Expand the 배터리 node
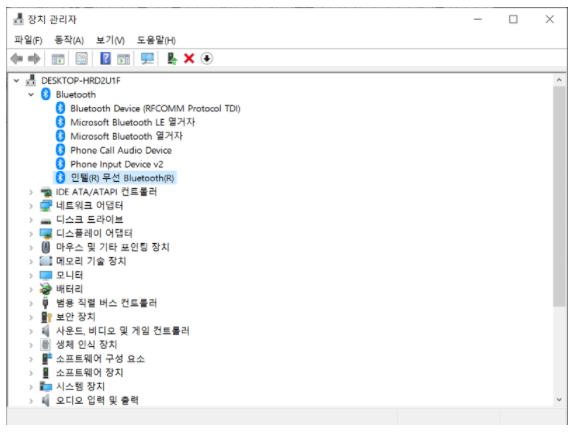This screenshot has height=434, width=578. [31, 289]
